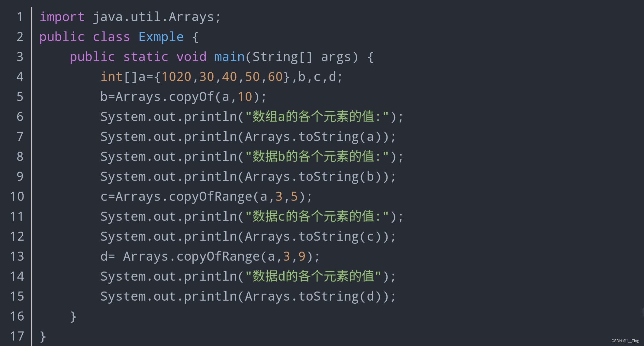Click the string "数据c的各个元素的值:"

(317, 217)
